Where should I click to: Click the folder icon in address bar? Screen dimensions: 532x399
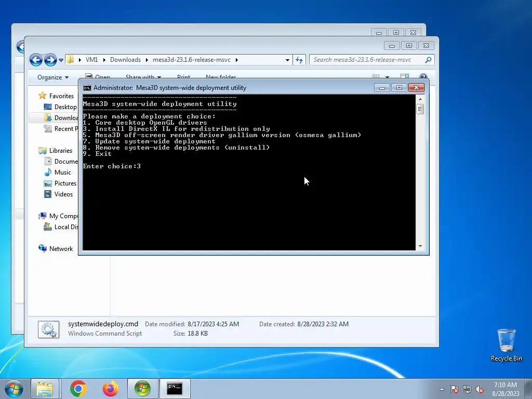(x=70, y=60)
